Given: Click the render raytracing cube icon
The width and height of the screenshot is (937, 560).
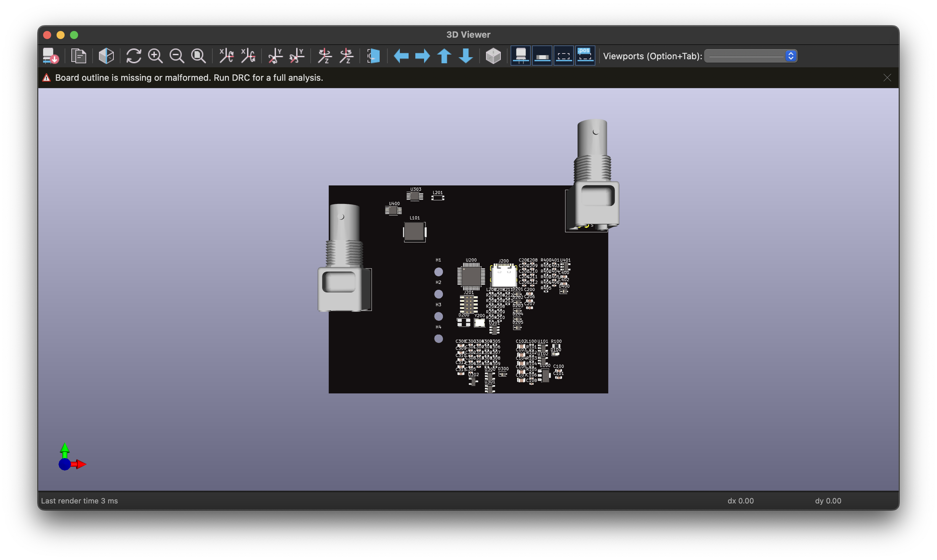Looking at the screenshot, I should click(x=106, y=56).
